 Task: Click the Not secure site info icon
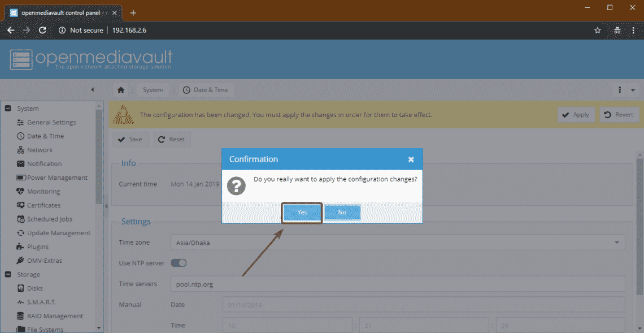(63, 30)
